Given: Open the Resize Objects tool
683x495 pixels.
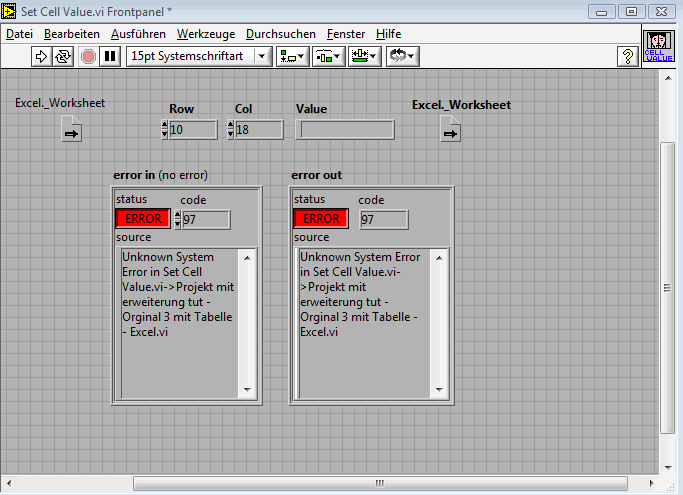Looking at the screenshot, I should point(365,56).
